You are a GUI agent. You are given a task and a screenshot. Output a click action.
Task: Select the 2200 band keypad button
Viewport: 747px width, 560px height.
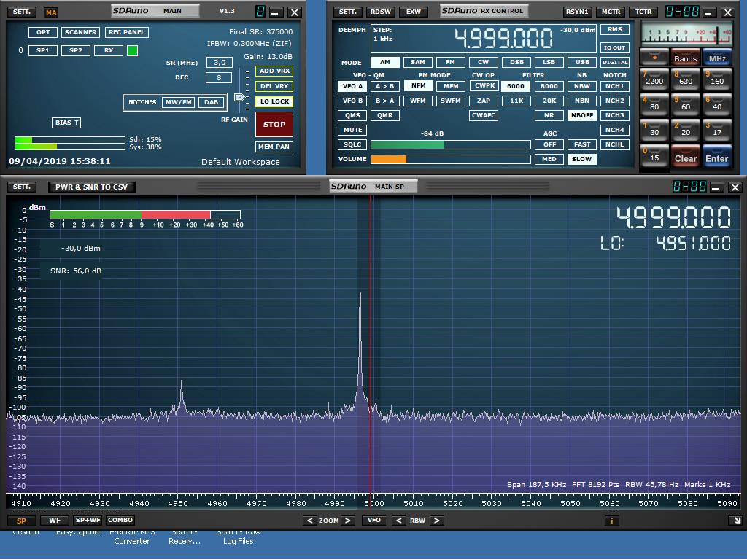(x=654, y=79)
